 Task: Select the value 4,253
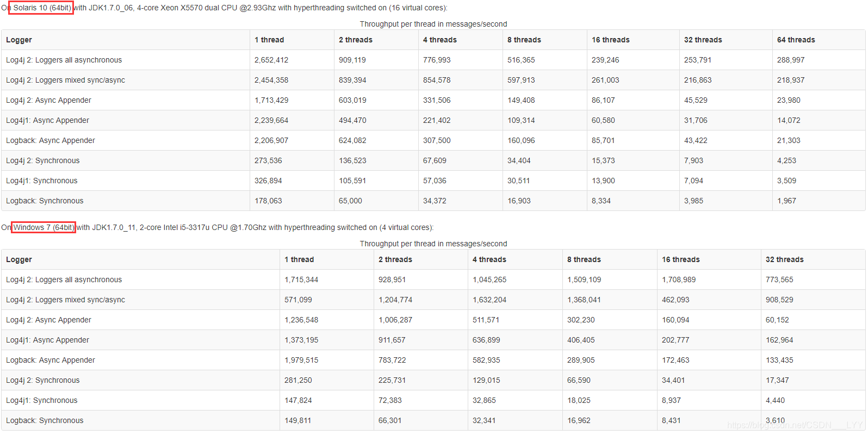tap(786, 160)
